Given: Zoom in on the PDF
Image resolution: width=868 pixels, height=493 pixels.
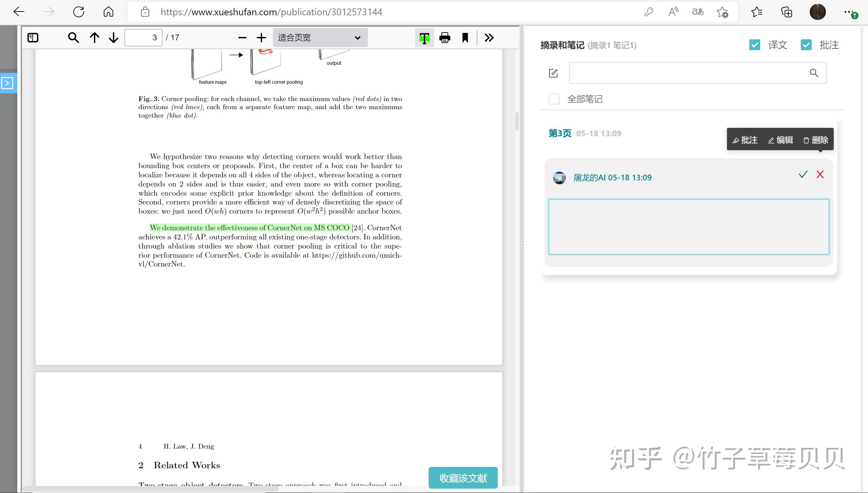Looking at the screenshot, I should point(261,37).
